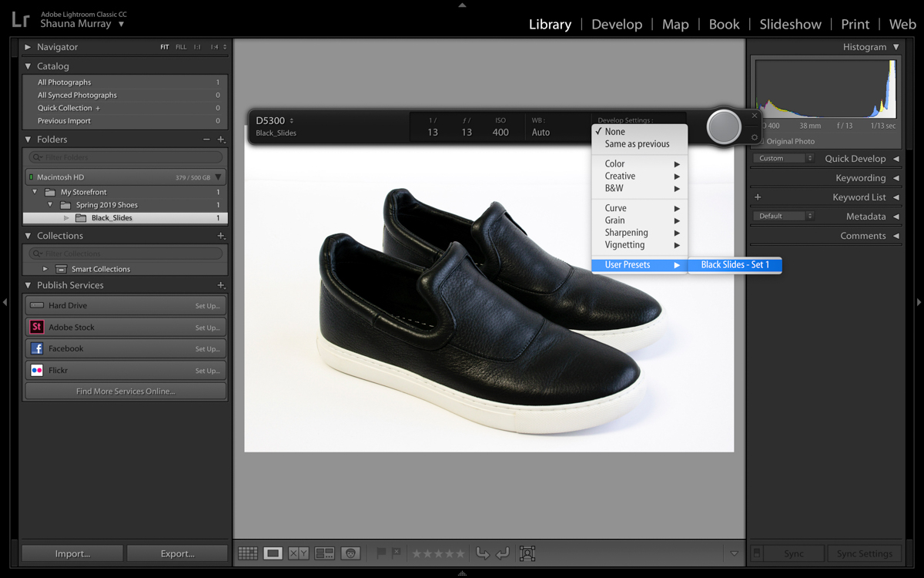Viewport: 924px width, 578px height.
Task: Rotate photo clockwise
Action: click(x=502, y=553)
